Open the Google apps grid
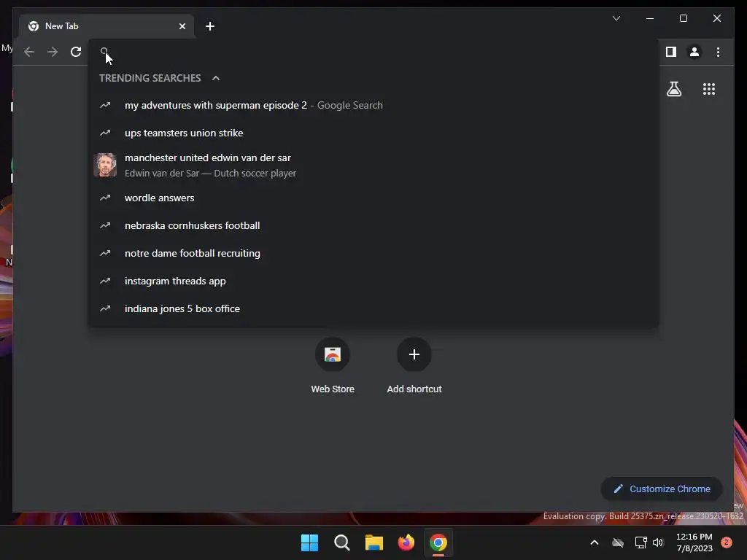The image size is (747, 560). 709,89
